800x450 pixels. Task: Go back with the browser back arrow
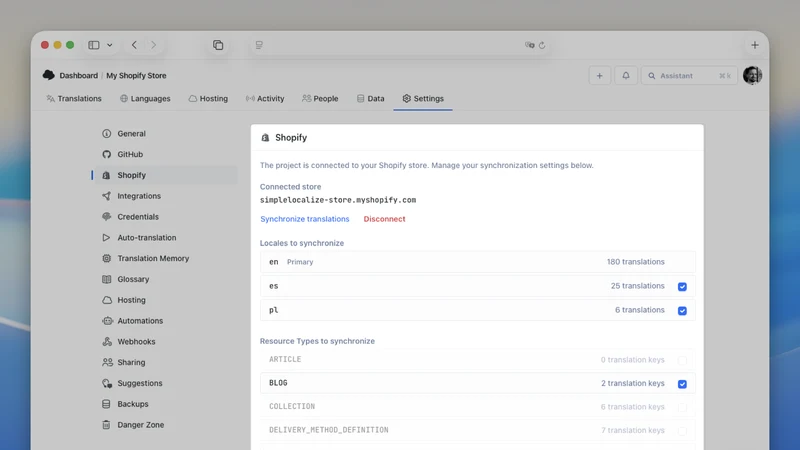pyautogui.click(x=134, y=45)
